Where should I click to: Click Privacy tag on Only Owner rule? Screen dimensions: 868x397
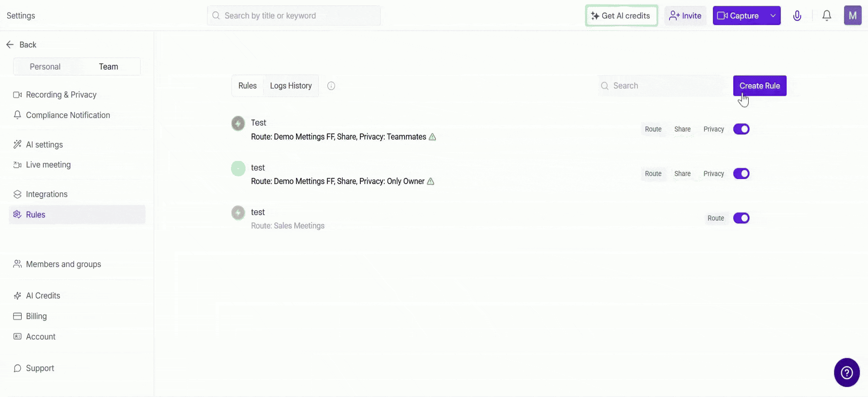(714, 174)
